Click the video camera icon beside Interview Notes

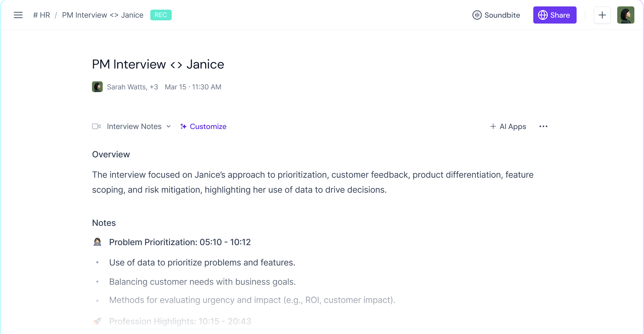97,126
